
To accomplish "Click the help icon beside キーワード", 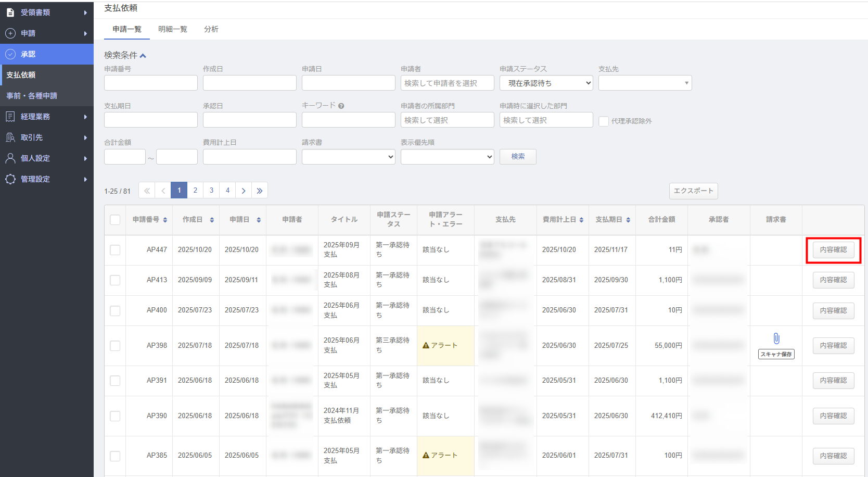I will (x=341, y=106).
